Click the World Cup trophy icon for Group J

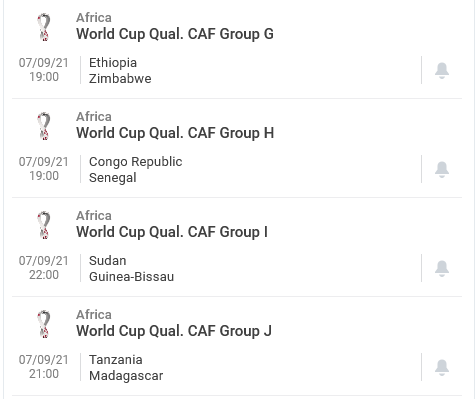click(x=44, y=324)
